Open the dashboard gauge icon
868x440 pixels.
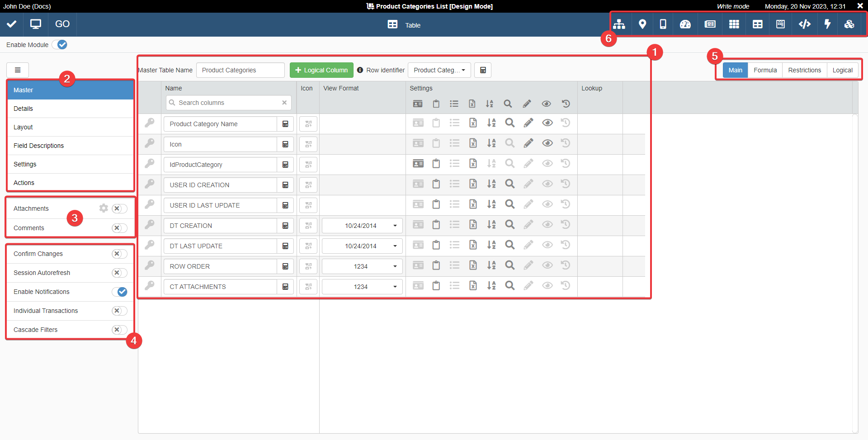tap(685, 24)
